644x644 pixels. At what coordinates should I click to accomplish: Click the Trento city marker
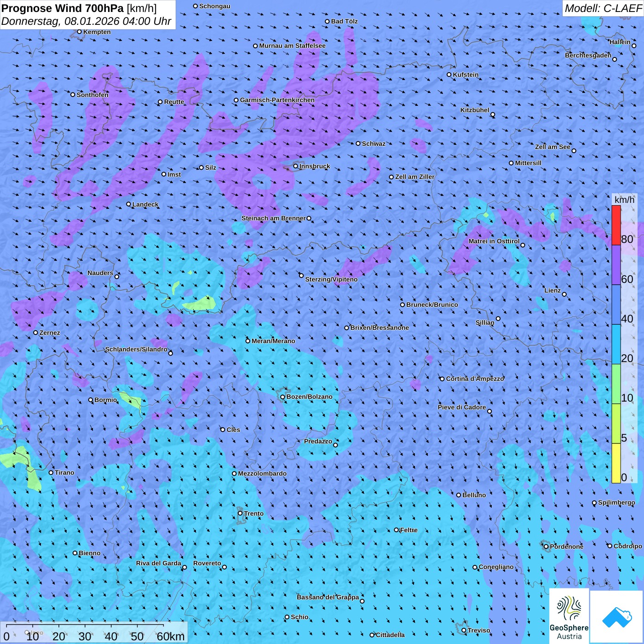[240, 513]
